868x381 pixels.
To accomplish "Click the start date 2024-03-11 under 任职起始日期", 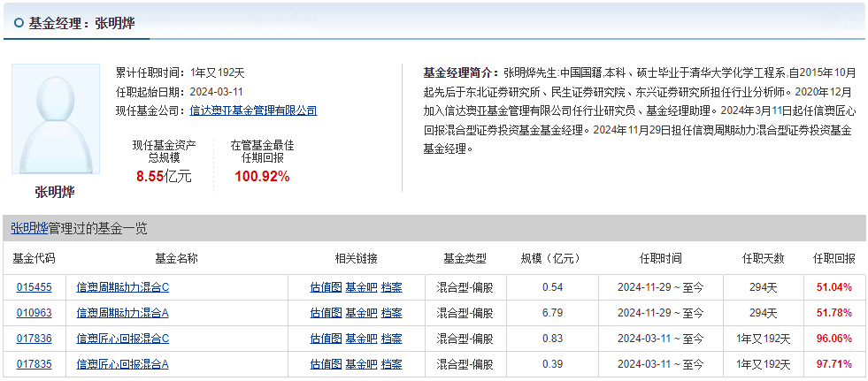I will (x=217, y=92).
